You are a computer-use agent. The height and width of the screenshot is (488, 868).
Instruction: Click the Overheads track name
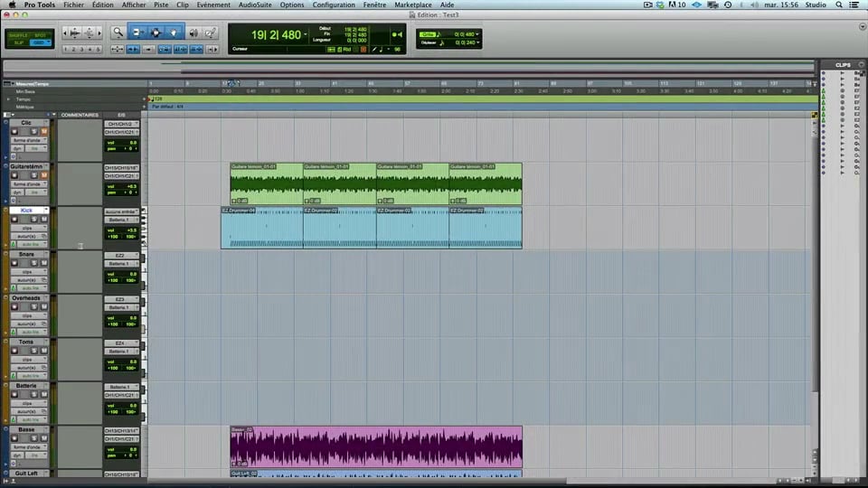pos(26,298)
